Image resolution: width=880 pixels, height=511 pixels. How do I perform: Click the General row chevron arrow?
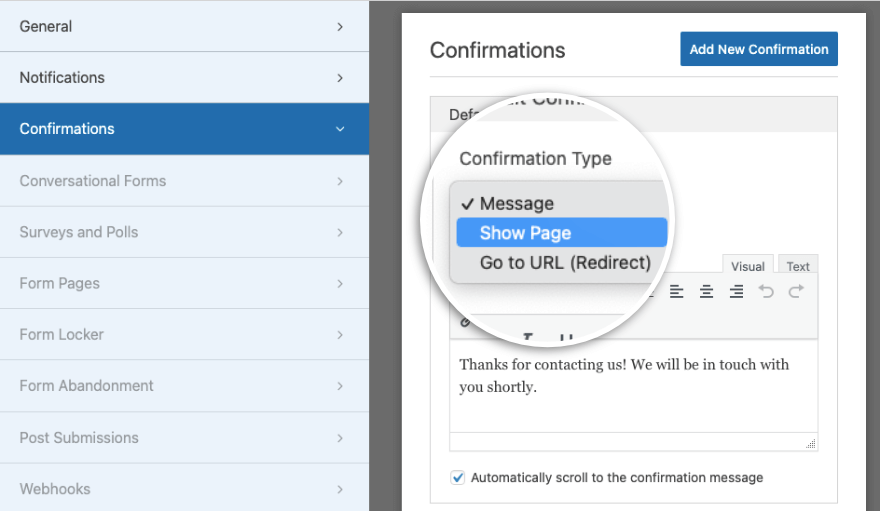(340, 27)
